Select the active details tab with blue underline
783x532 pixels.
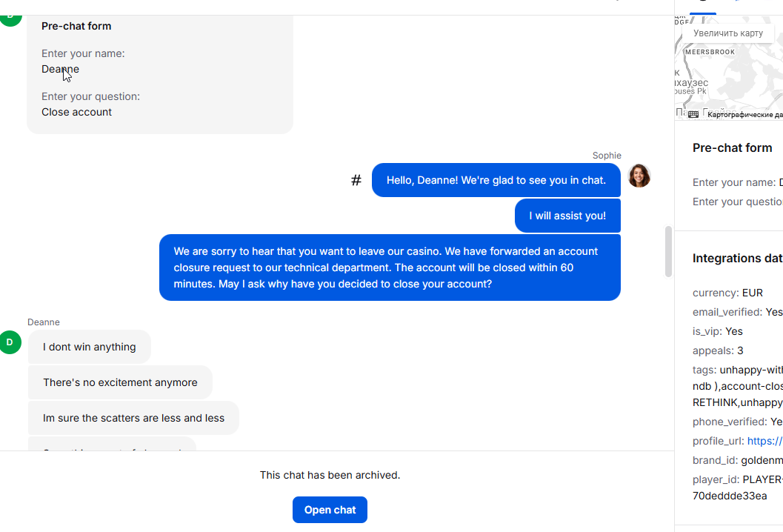pos(702,7)
